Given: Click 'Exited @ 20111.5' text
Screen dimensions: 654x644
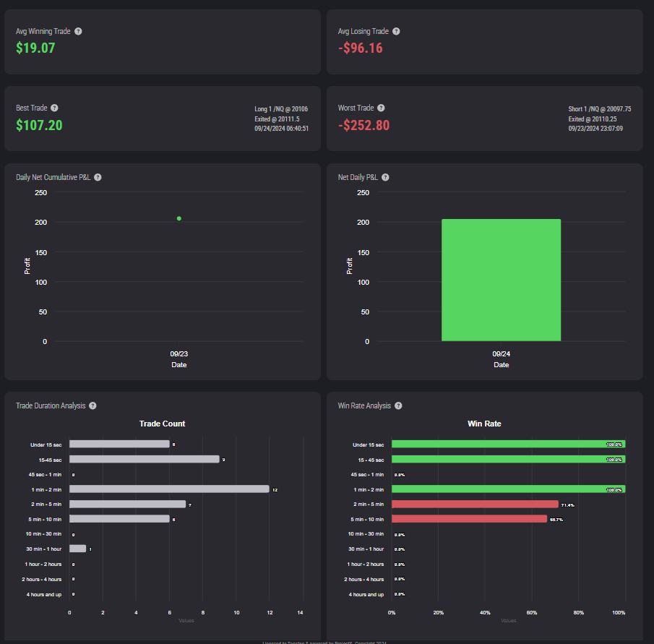Looking at the screenshot, I should pos(277,119).
